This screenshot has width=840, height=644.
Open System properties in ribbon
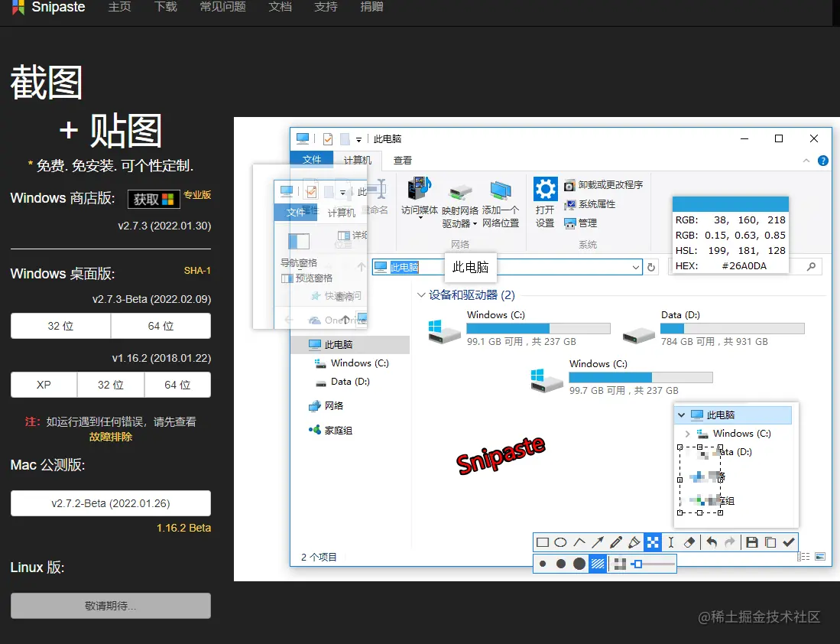590,204
